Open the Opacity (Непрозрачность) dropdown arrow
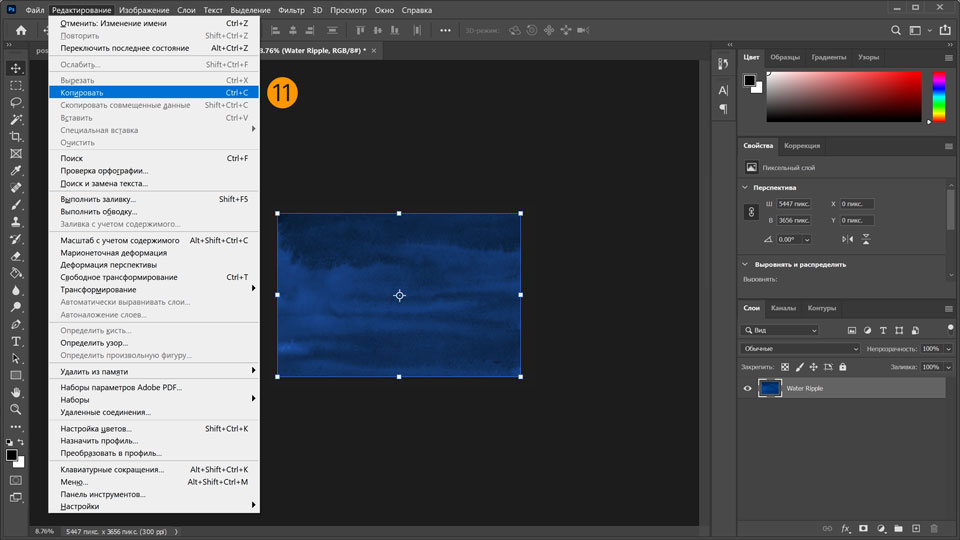The height and width of the screenshot is (540, 960). coord(948,349)
